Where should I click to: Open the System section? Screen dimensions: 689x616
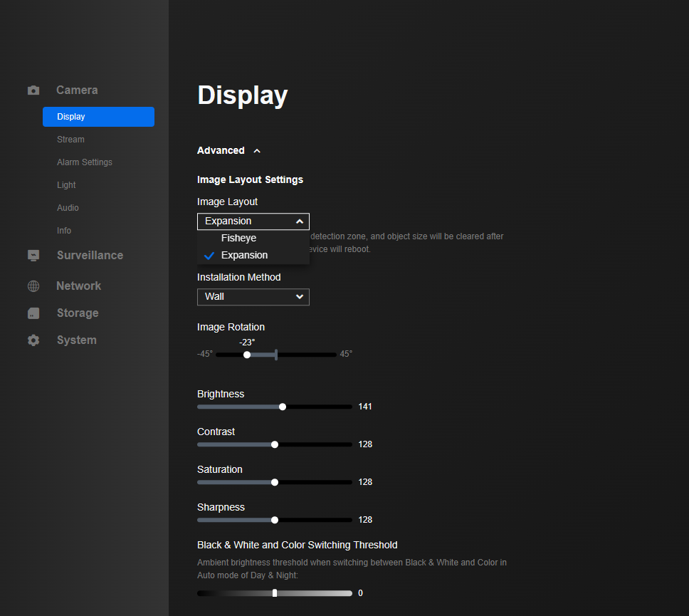click(76, 340)
